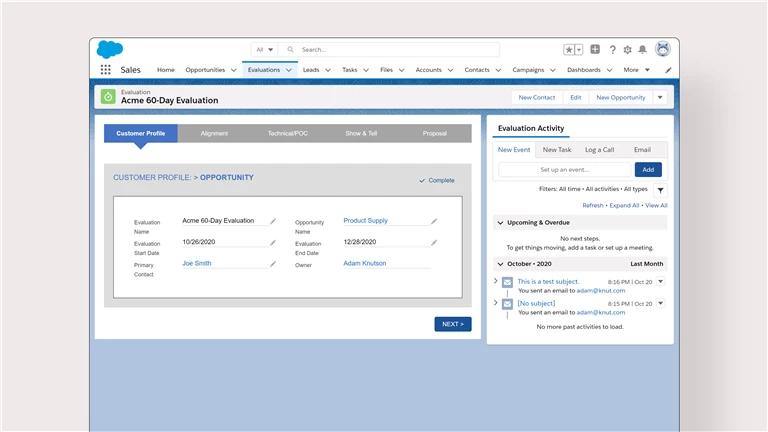Open more record actions dropdown
The image size is (768, 432).
pos(660,97)
